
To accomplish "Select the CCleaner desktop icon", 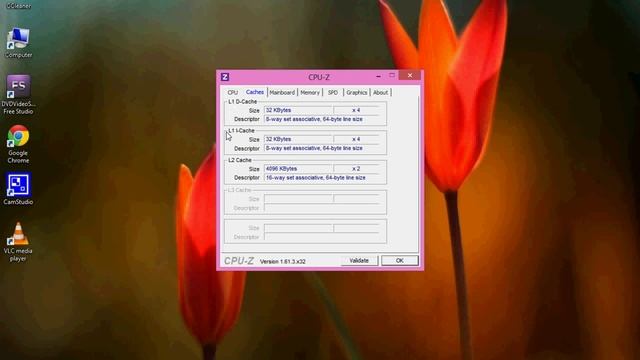I will (18, 5).
